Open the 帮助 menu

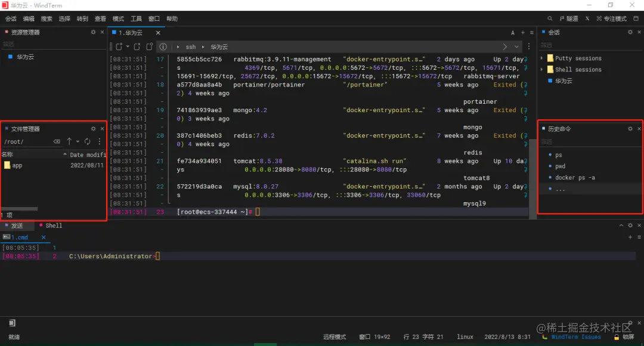[172, 18]
